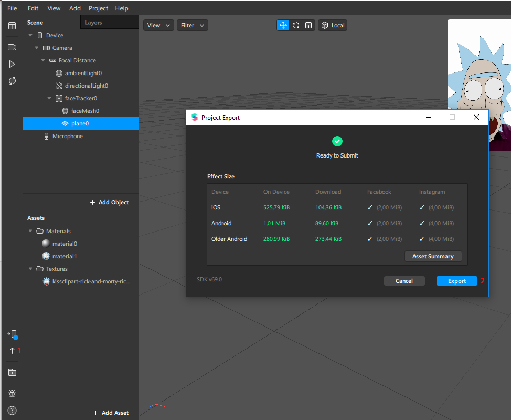511x420 pixels.
Task: Close the Project Export dialog
Action: [476, 117]
